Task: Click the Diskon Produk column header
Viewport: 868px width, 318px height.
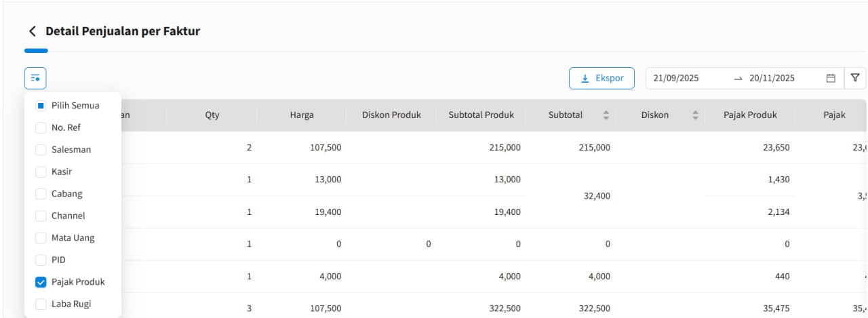Action: [x=391, y=115]
